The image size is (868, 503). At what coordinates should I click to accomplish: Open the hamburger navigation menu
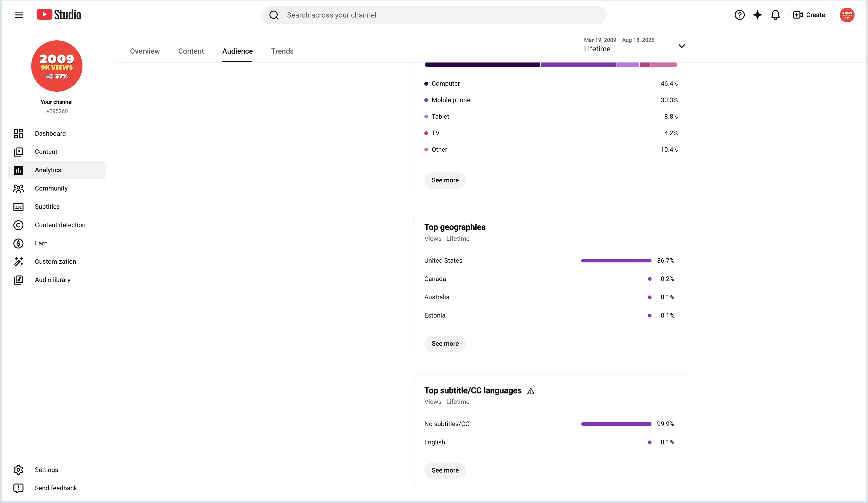[19, 15]
